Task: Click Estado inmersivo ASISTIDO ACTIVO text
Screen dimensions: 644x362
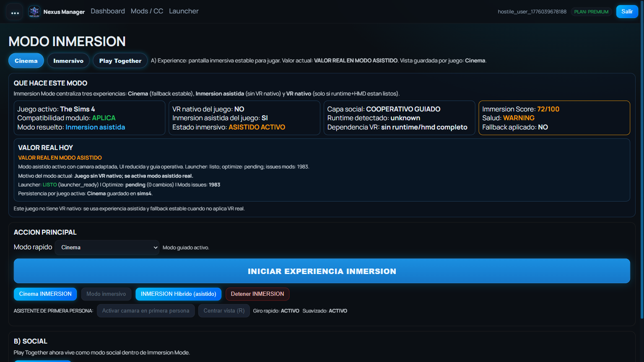Action: coord(229,127)
